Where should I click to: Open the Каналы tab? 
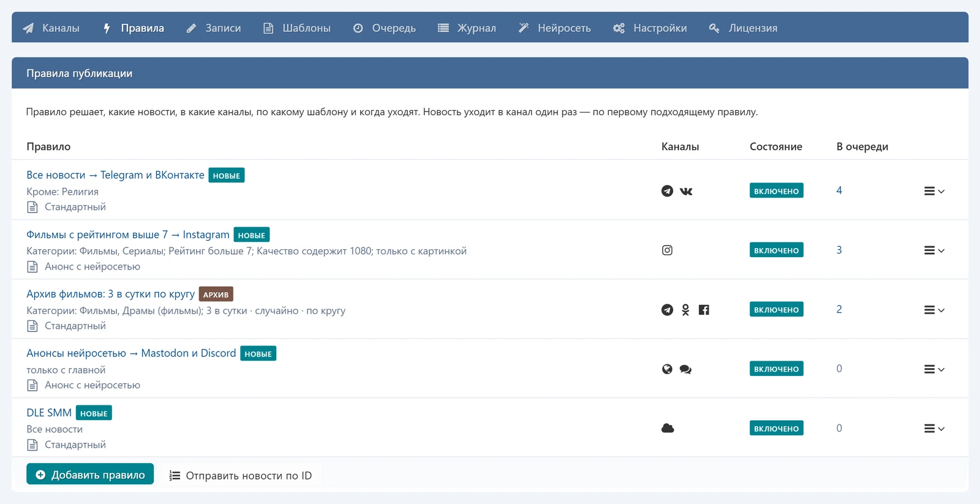point(51,28)
